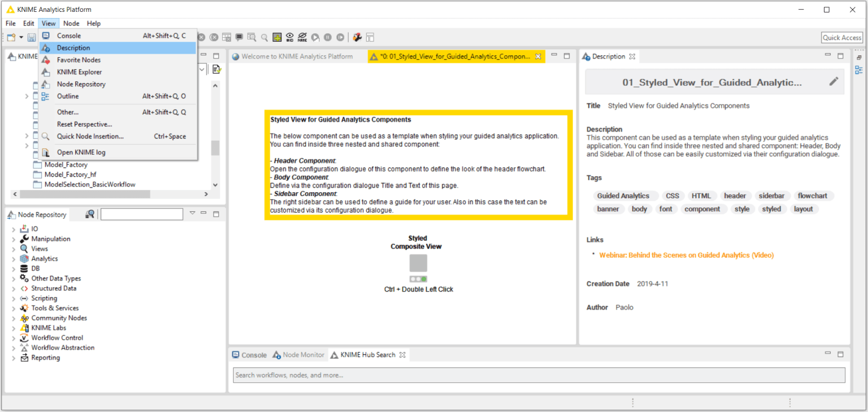The height and width of the screenshot is (412, 868).
Task: Choose Outline from the View menu
Action: click(x=118, y=96)
